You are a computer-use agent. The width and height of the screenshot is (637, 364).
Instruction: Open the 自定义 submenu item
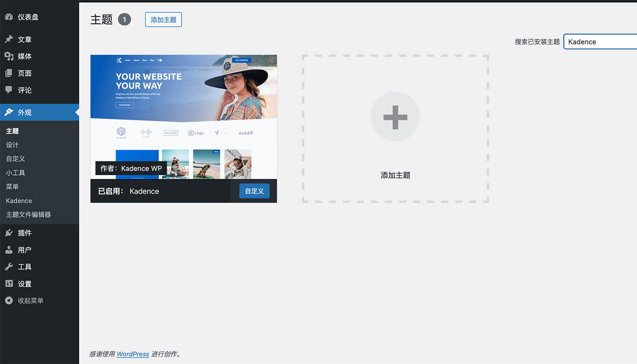[x=15, y=159]
